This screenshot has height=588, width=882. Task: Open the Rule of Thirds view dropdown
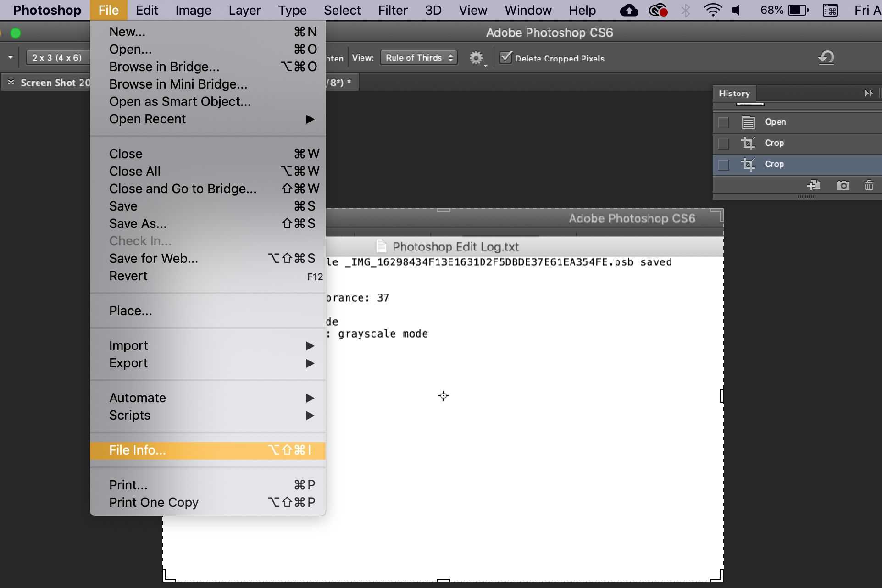tap(418, 58)
